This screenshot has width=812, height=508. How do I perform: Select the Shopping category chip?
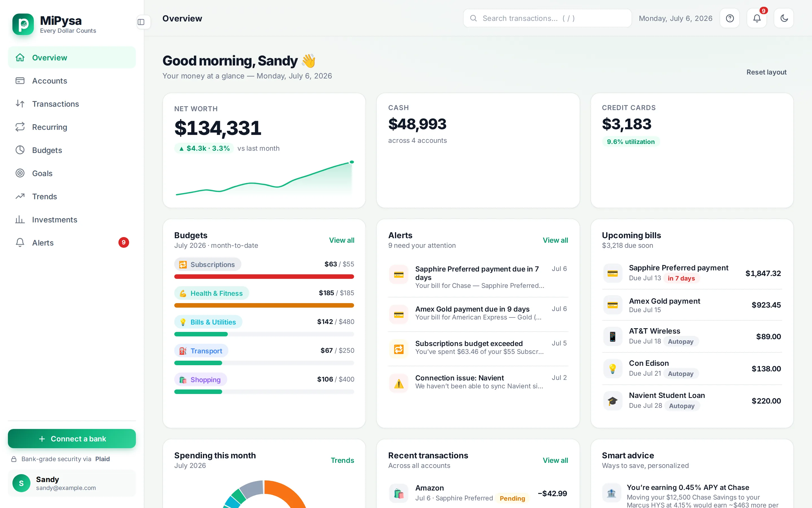pyautogui.click(x=200, y=379)
